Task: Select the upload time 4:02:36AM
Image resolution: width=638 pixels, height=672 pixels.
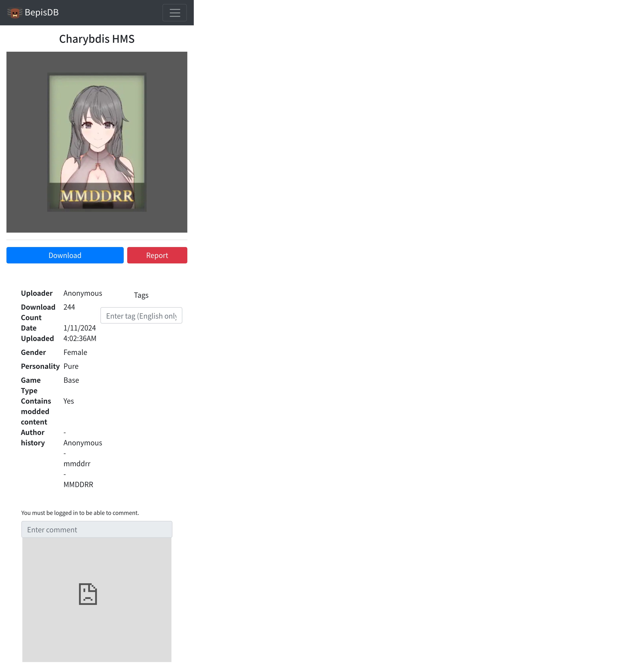Action: [80, 338]
